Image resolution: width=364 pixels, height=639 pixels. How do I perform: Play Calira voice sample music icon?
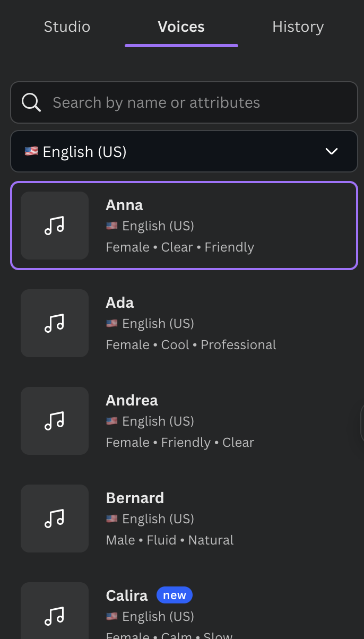(54, 616)
